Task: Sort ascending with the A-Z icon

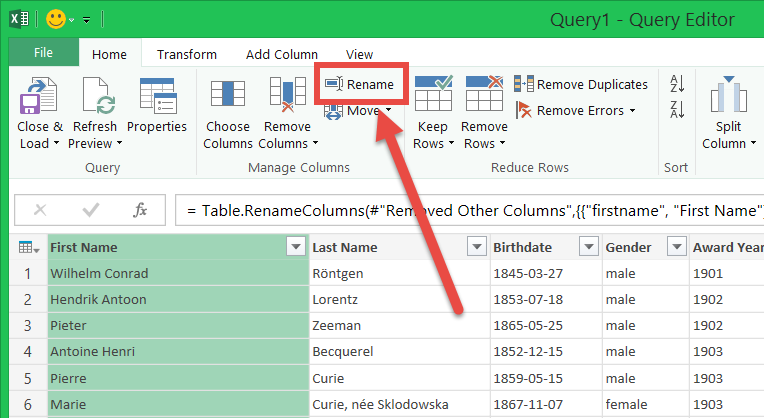Action: click(677, 84)
